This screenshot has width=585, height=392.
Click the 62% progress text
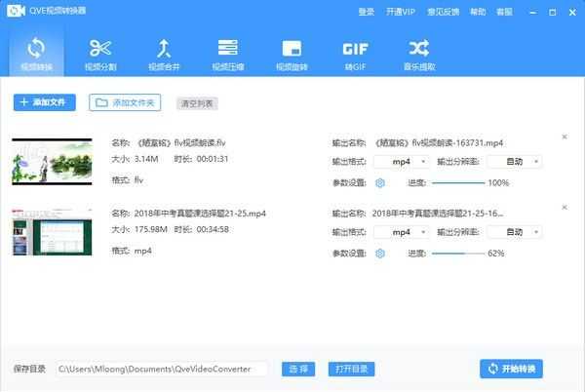pyautogui.click(x=496, y=254)
